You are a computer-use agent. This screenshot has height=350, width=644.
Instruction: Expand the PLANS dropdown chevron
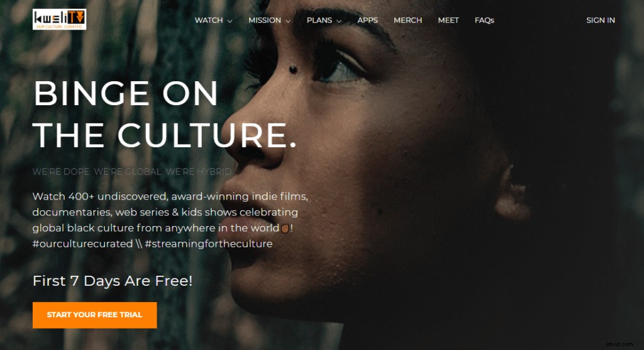point(339,21)
